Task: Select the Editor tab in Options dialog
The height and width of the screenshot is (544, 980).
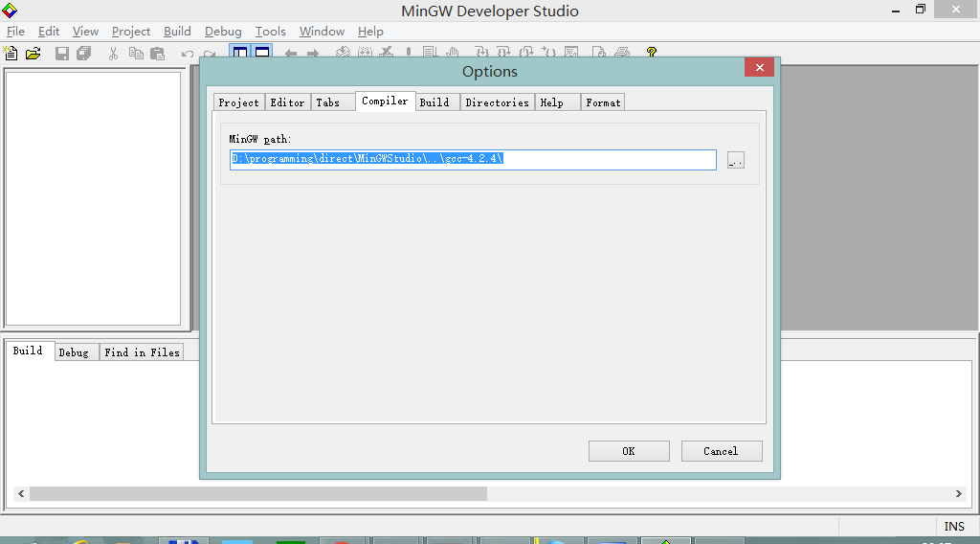Action: point(287,102)
